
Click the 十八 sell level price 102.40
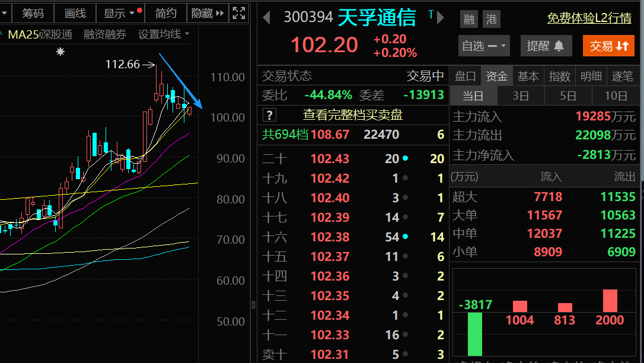[330, 198]
